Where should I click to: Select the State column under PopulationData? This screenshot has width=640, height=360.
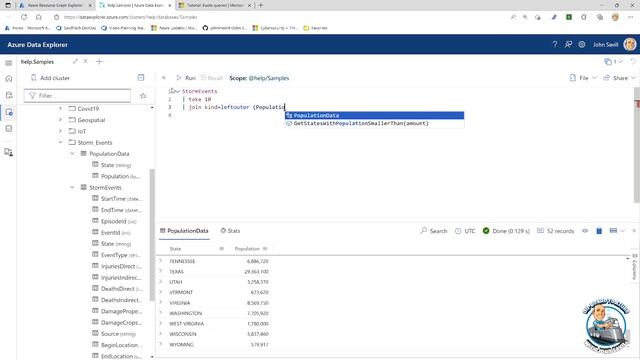(x=111, y=165)
